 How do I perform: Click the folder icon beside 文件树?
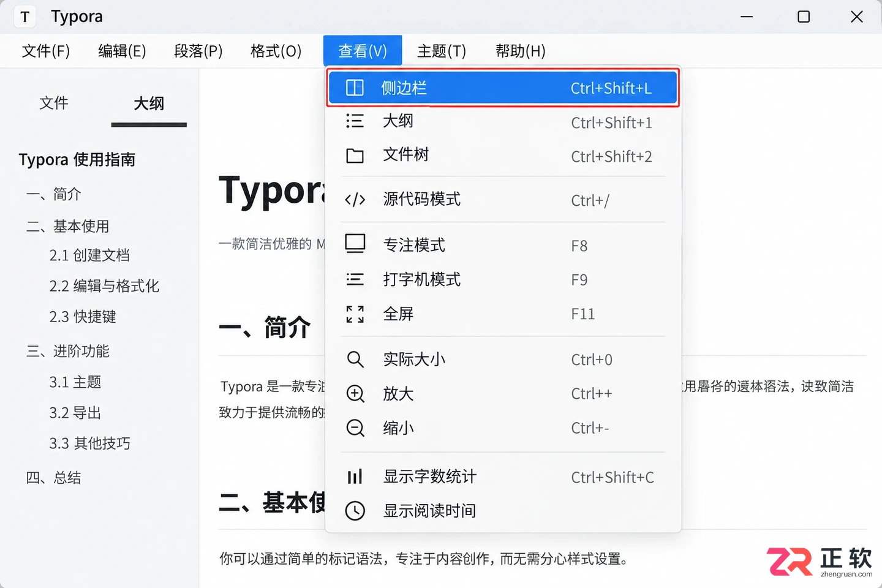(355, 156)
